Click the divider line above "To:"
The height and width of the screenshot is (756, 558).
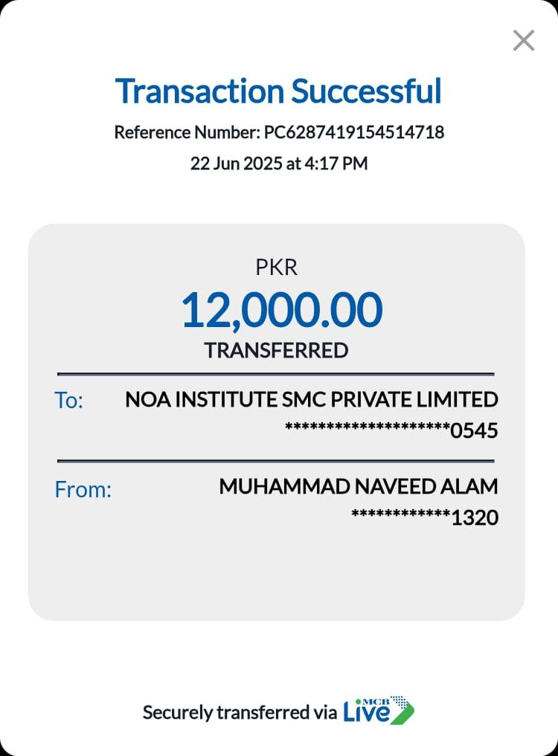tap(276, 373)
